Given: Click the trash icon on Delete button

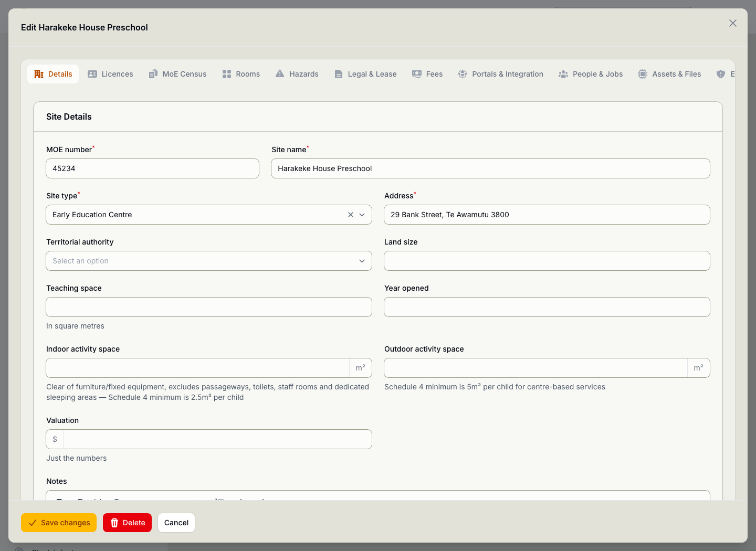Looking at the screenshot, I should (114, 523).
